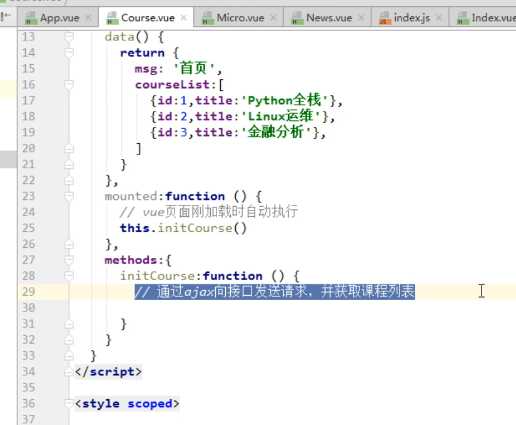The width and height of the screenshot is (516, 425).
Task: Click fold end marker at line 26
Action: coord(69,244)
